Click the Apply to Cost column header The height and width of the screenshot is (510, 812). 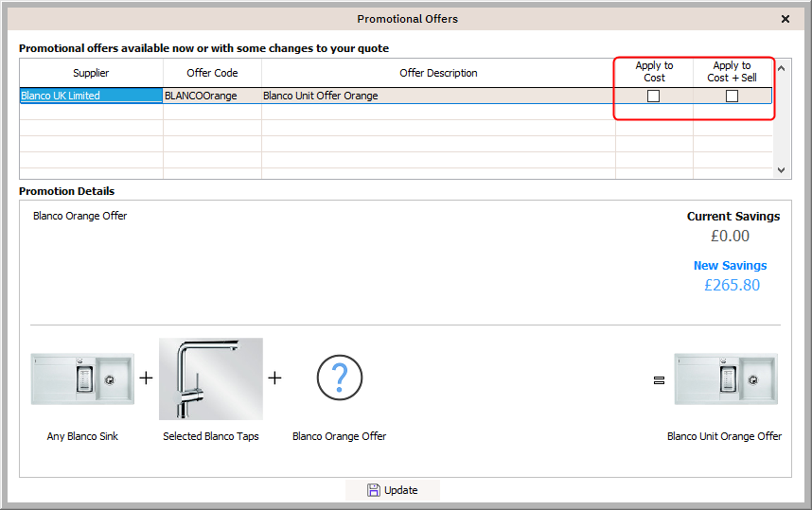[654, 72]
